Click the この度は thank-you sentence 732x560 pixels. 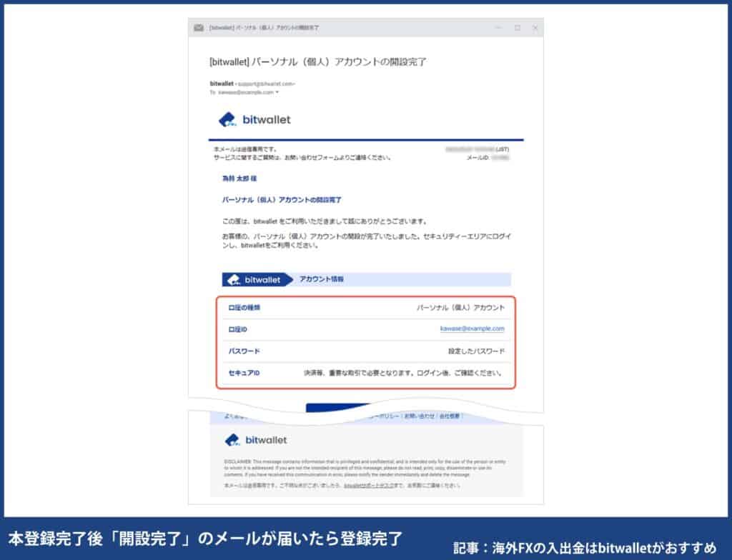325,221
